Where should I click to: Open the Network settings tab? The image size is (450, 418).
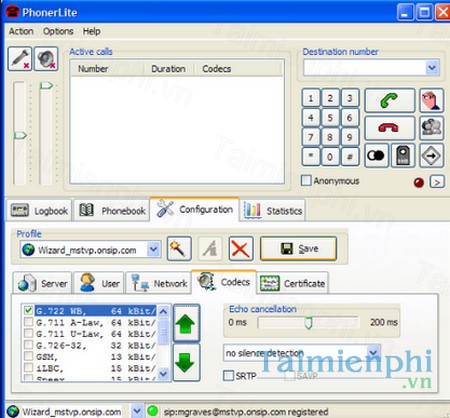159,283
